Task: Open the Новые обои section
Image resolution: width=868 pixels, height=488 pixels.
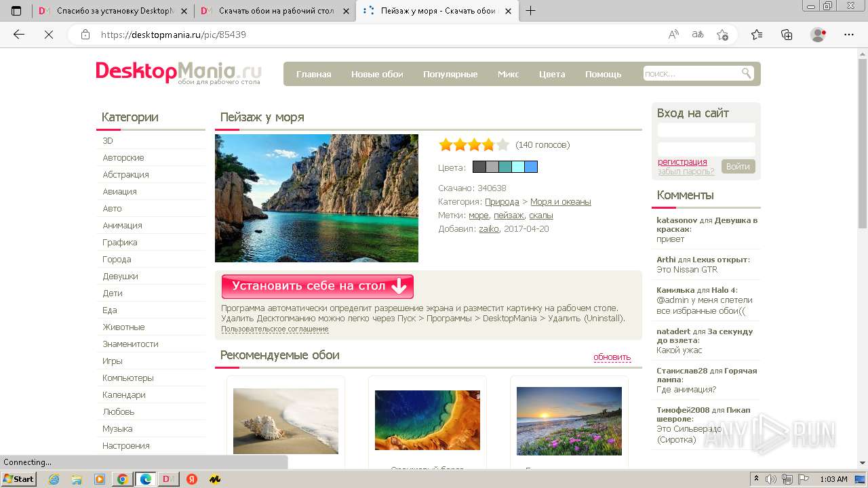Action: [377, 74]
